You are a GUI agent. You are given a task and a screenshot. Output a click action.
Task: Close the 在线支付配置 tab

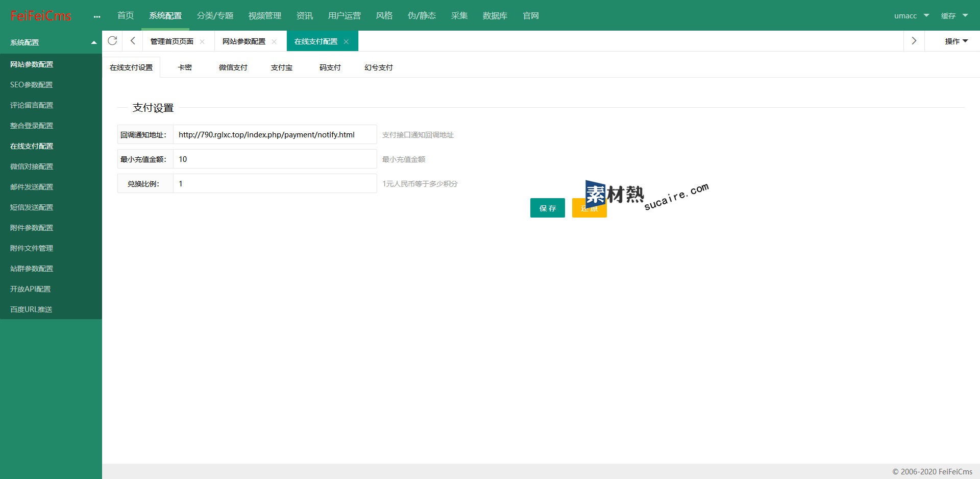[346, 42]
